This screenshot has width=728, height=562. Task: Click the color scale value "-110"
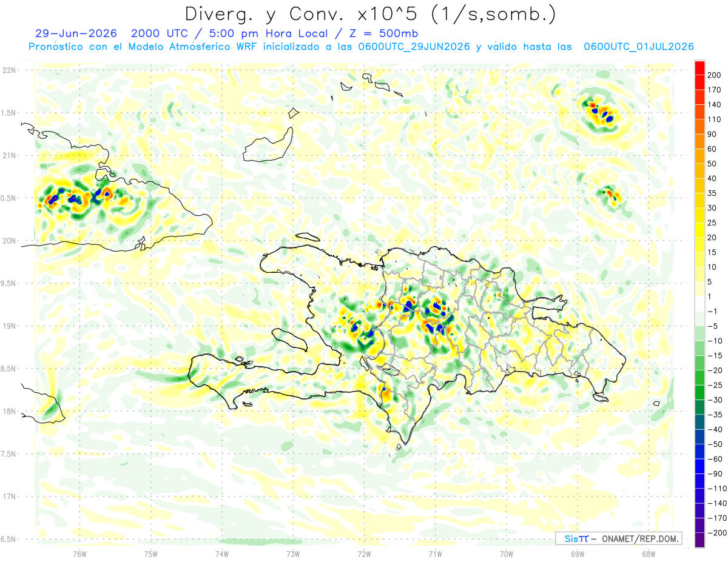(x=717, y=488)
